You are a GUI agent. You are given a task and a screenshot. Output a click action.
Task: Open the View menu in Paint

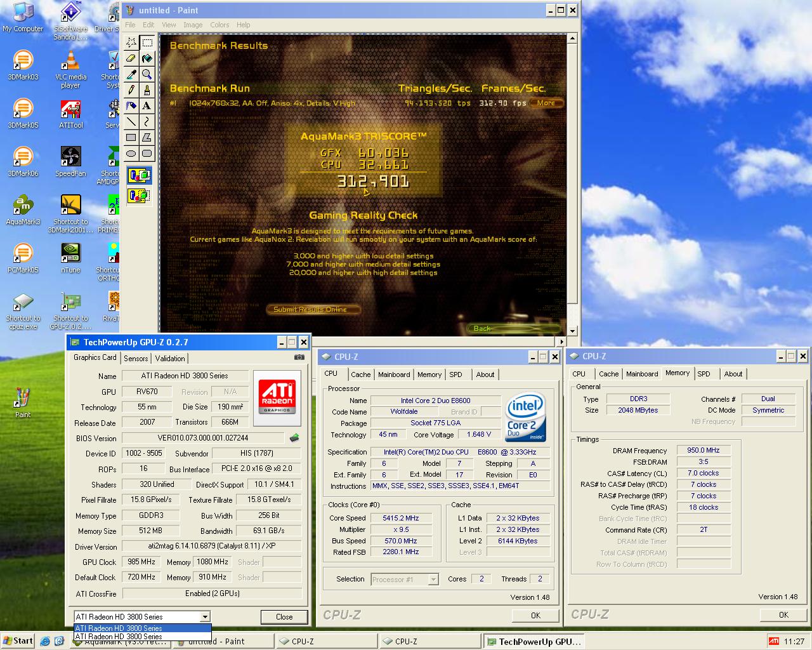pos(169,25)
